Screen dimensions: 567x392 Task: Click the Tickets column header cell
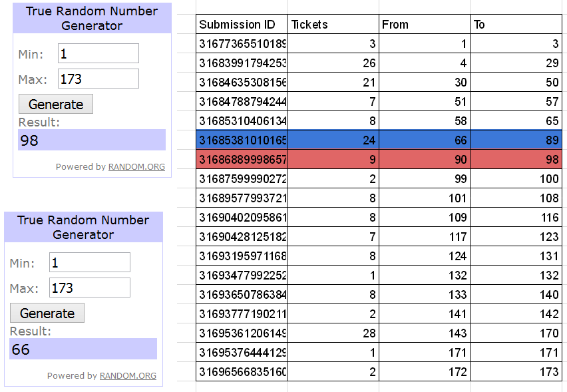click(x=333, y=25)
